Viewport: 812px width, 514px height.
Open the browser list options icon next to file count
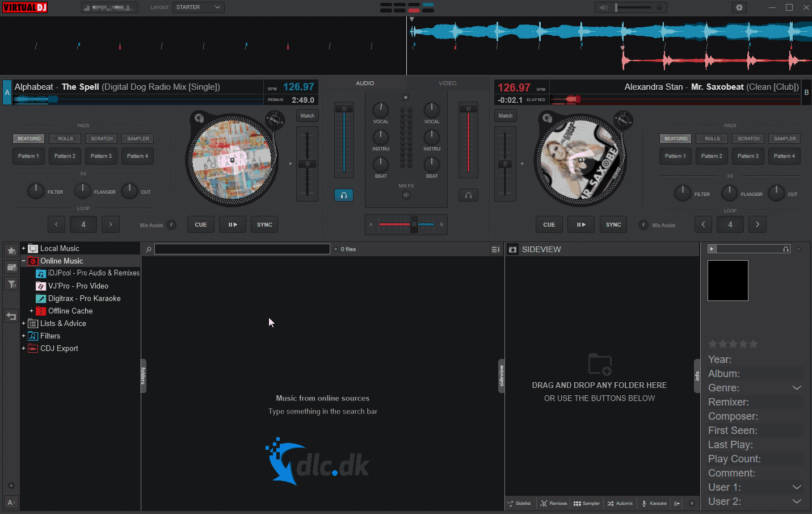coord(495,249)
